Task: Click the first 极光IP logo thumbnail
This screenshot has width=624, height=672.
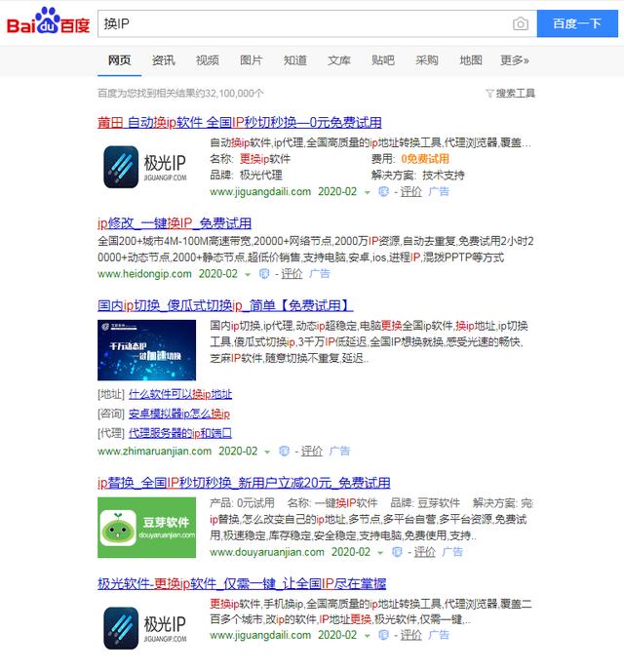Action: click(145, 167)
